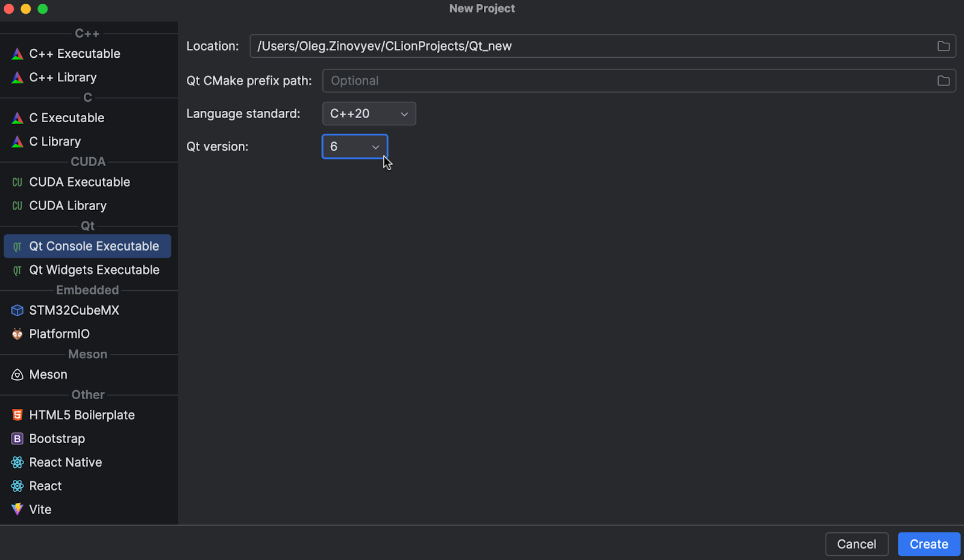Select React project type

click(88, 486)
